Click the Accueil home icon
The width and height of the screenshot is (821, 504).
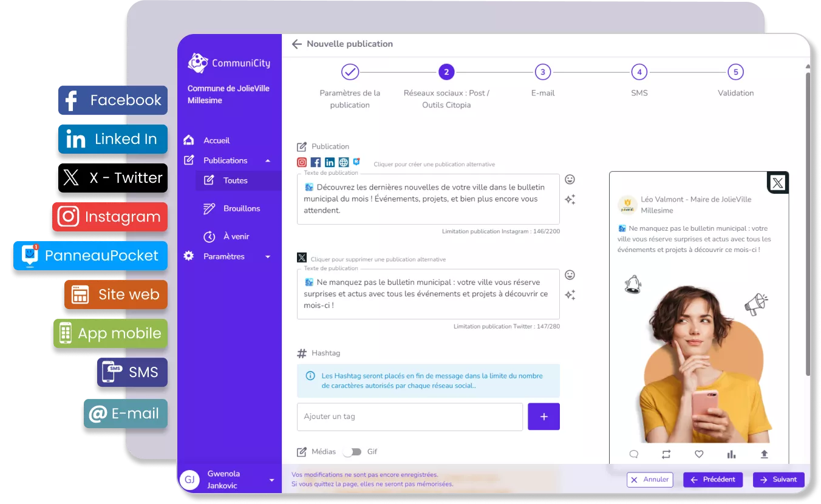click(189, 140)
